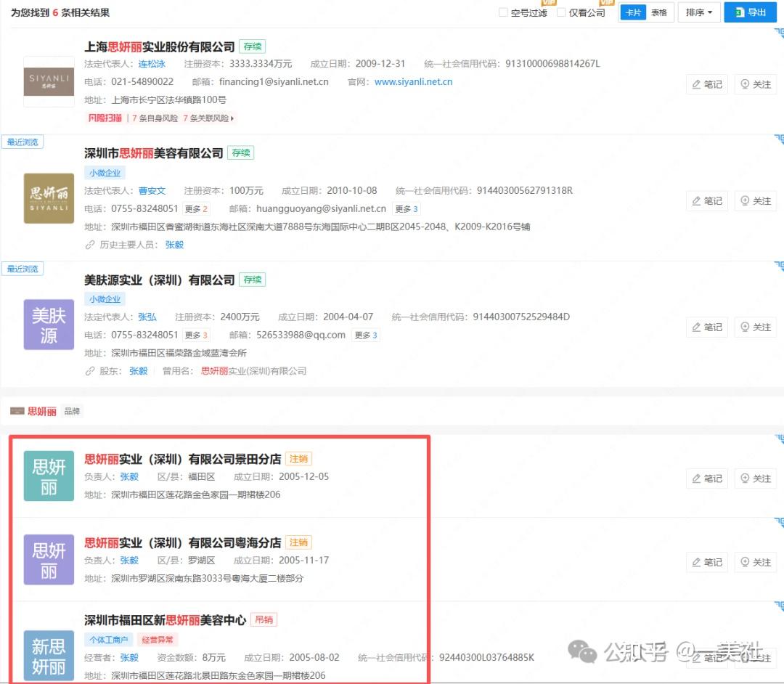This screenshot has height=684, width=784.
Task: Expand 更多 3 emails for 526533988@qq.com
Action: tap(366, 335)
